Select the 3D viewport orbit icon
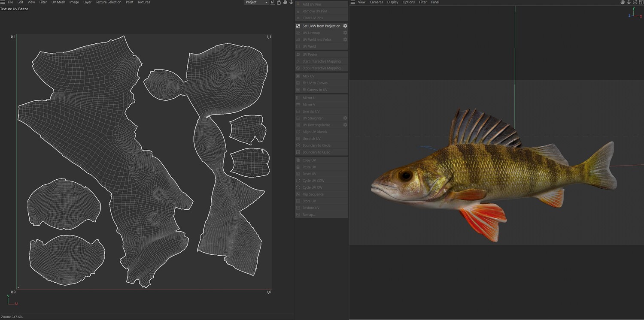Viewport: 644px width, 320px height. [x=635, y=2]
